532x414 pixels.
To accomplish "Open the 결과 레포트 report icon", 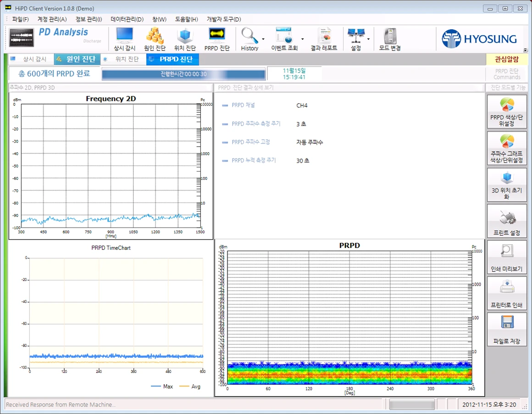I will (324, 39).
